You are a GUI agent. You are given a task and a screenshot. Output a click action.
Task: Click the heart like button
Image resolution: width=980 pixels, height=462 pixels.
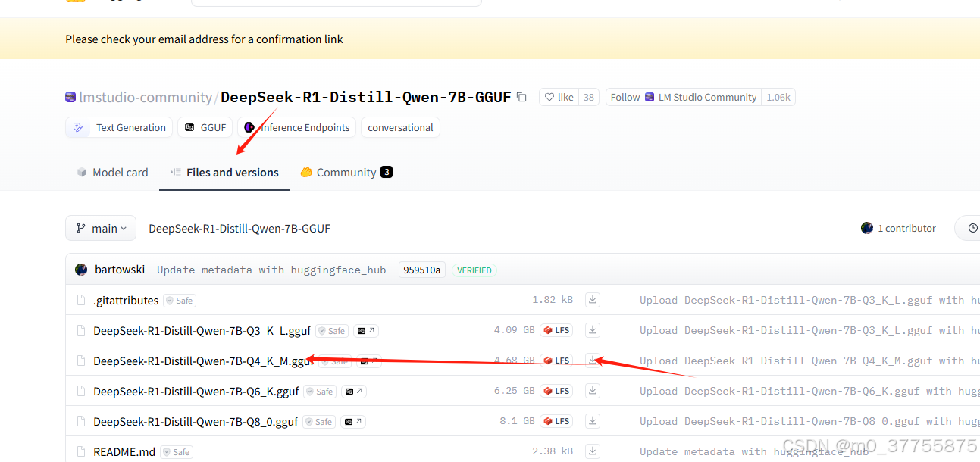(559, 97)
